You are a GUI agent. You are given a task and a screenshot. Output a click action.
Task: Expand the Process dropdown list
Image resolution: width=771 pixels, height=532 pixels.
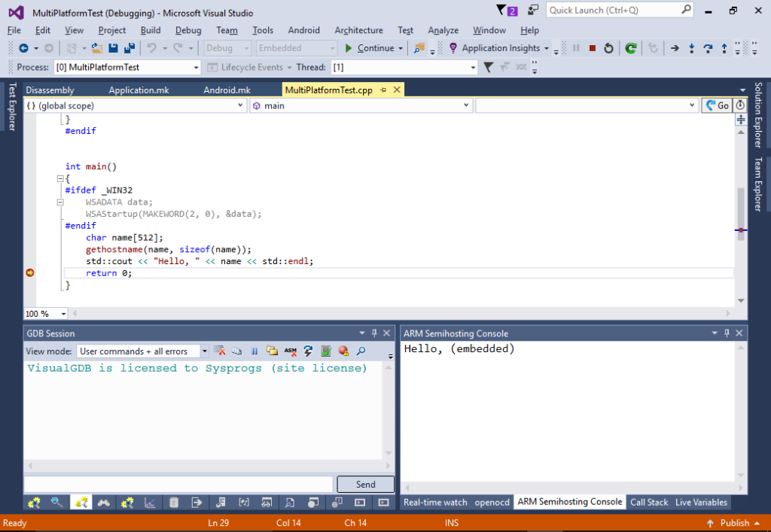[197, 68]
